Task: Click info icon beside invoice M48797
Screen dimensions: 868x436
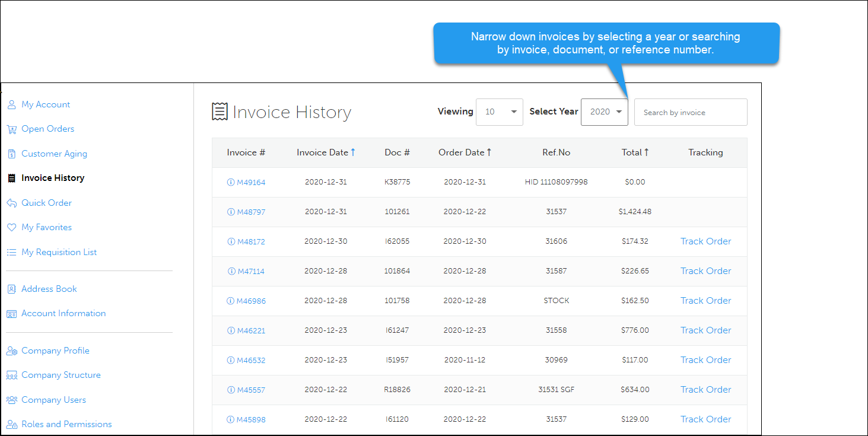Action: click(x=231, y=212)
